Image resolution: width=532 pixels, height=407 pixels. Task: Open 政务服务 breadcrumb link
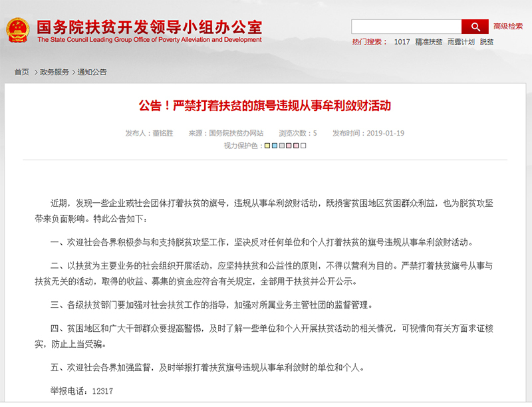[55, 72]
